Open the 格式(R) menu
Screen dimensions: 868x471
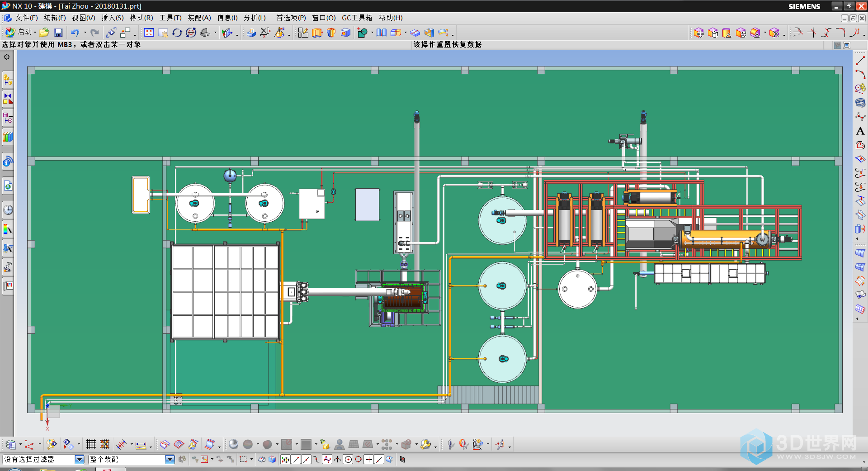click(141, 18)
